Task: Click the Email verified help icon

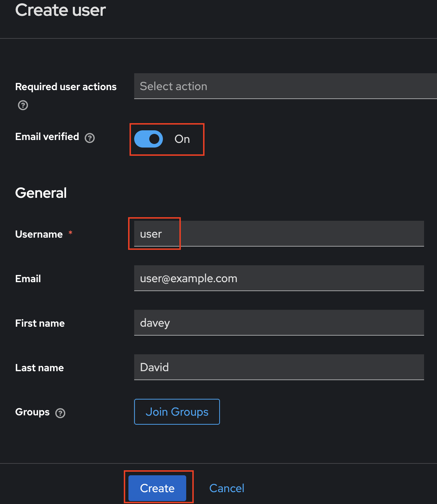Action: pyautogui.click(x=90, y=138)
